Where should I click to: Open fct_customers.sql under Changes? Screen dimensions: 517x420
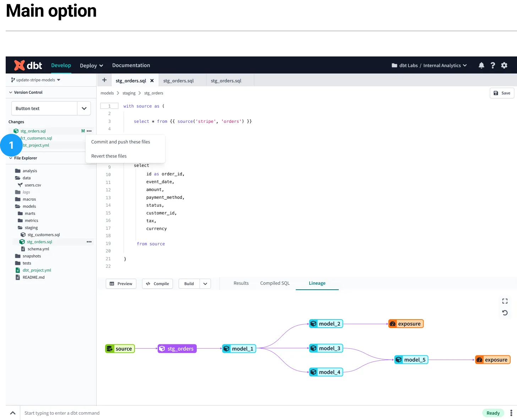pyautogui.click(x=36, y=138)
